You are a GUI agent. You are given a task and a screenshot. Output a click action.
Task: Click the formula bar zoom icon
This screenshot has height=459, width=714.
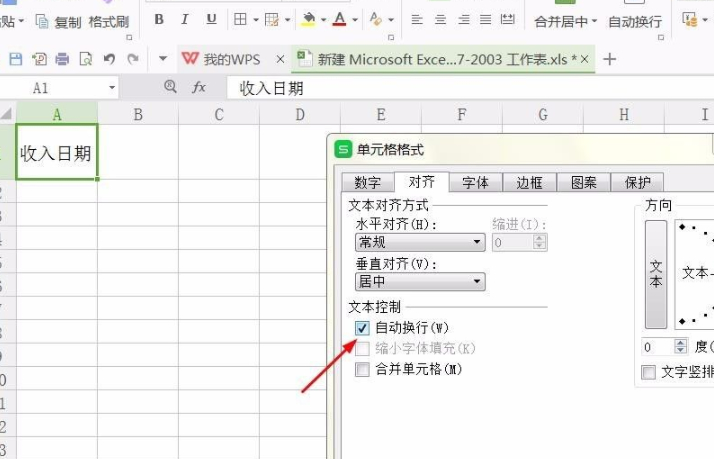[170, 87]
